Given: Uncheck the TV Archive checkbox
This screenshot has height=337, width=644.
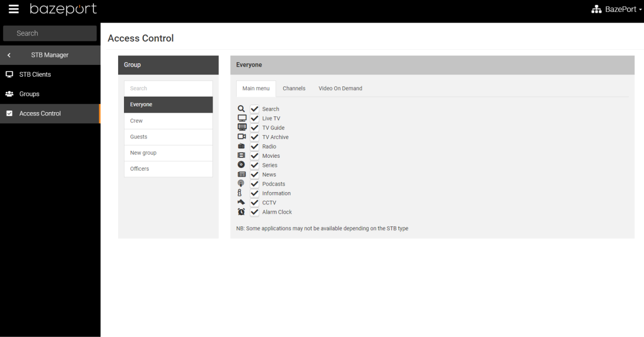Looking at the screenshot, I should pos(254,137).
